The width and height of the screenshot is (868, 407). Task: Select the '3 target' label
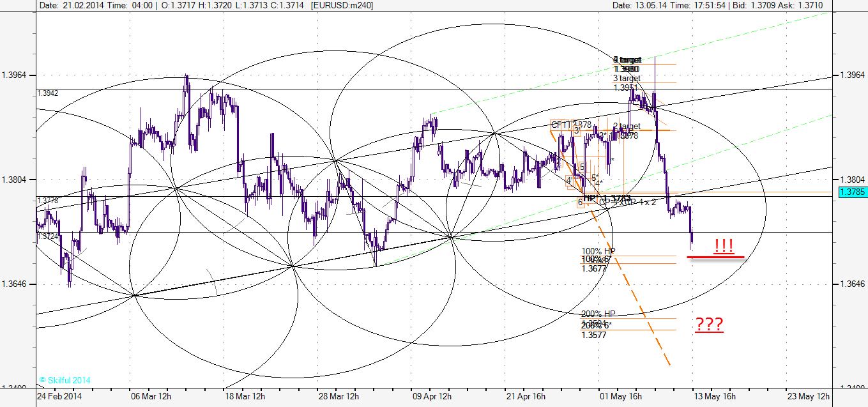click(x=626, y=79)
